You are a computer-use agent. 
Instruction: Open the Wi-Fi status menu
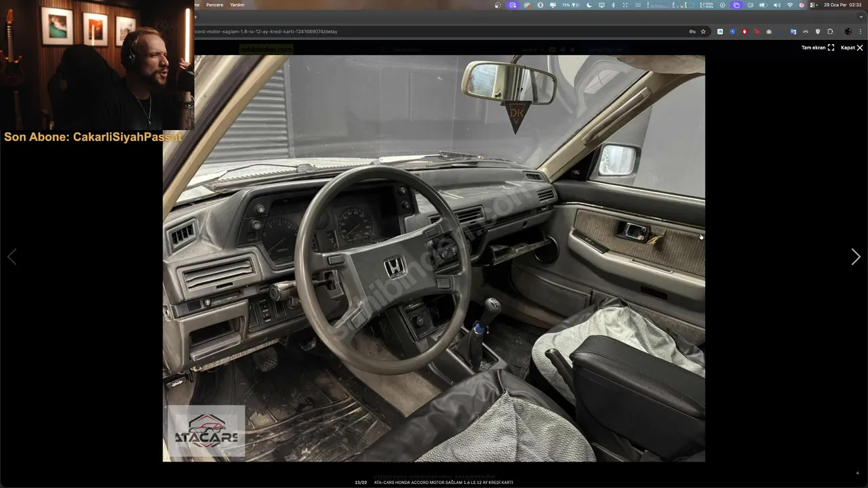(x=790, y=5)
